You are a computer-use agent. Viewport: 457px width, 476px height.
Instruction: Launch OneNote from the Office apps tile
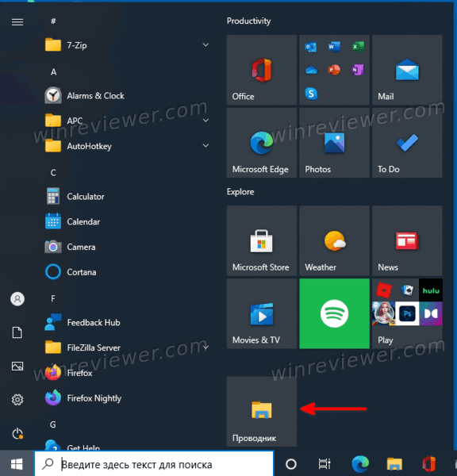[x=358, y=70]
